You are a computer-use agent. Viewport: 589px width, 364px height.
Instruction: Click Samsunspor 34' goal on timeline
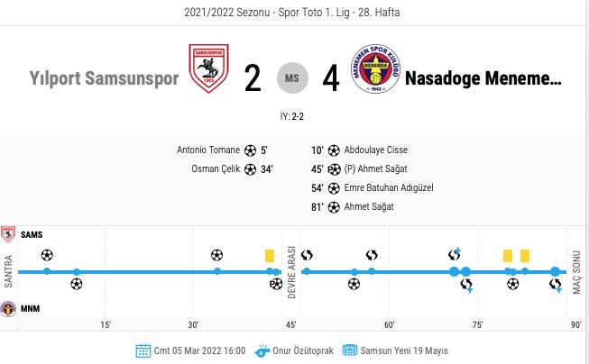[216, 255]
